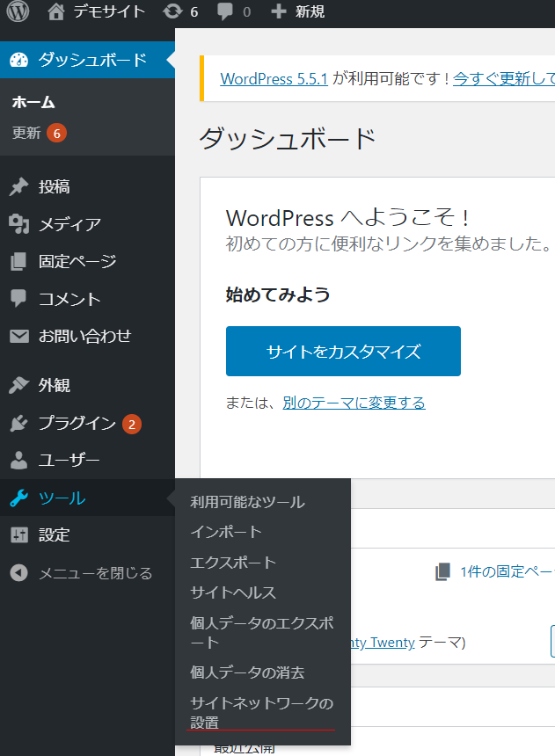This screenshot has width=555, height=756.
Task: Open the ダッシュボード menu item
Action: click(87, 60)
